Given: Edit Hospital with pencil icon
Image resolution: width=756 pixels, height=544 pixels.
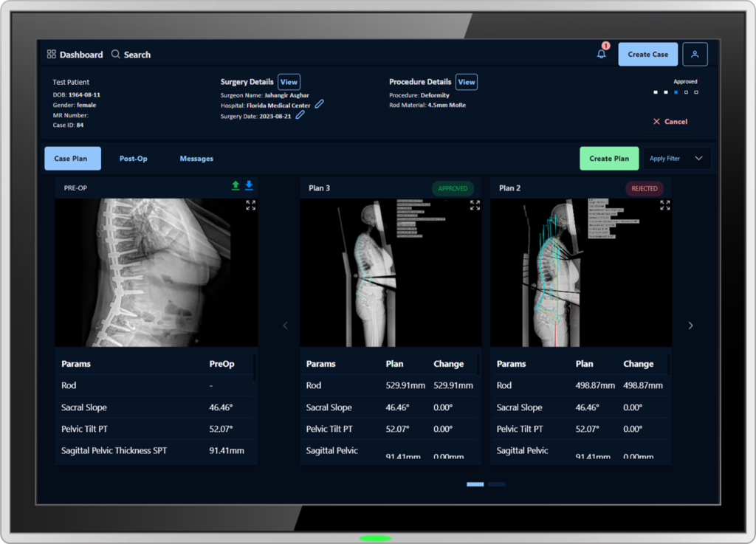Looking at the screenshot, I should [x=319, y=104].
